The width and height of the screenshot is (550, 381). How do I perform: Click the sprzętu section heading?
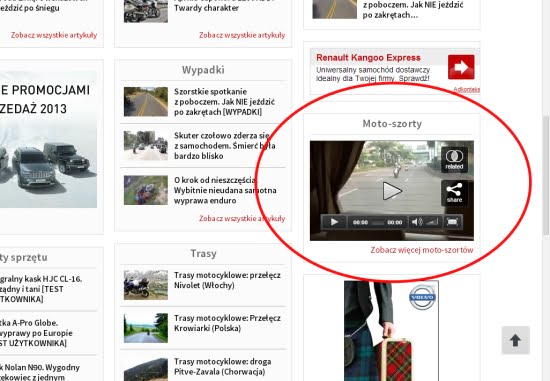tap(24, 258)
